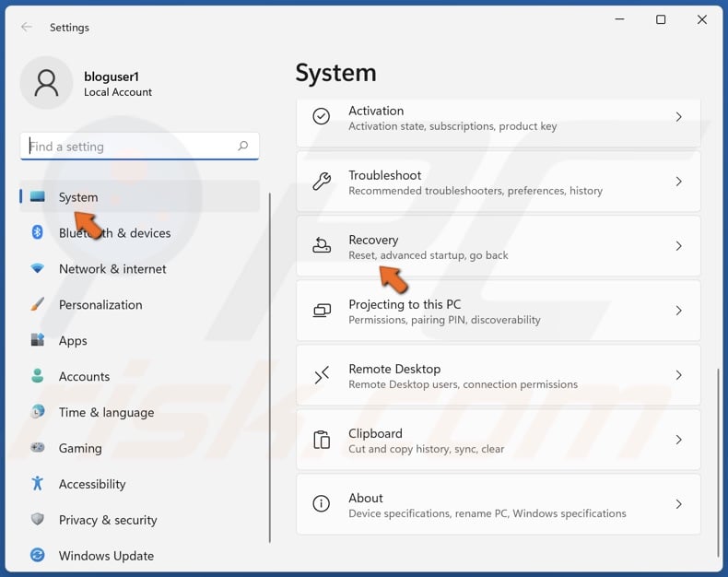This screenshot has width=728, height=577.
Task: Click the Recovery drive icon
Action: [322, 245]
